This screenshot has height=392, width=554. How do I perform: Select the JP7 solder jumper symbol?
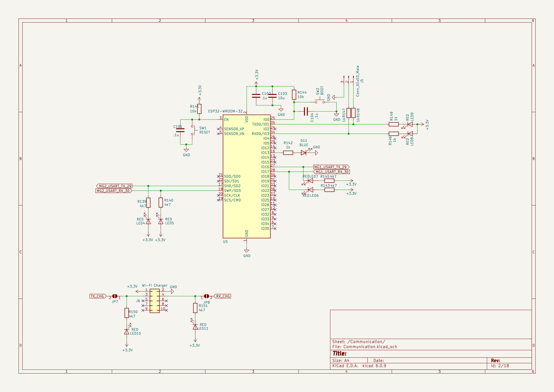(115, 296)
